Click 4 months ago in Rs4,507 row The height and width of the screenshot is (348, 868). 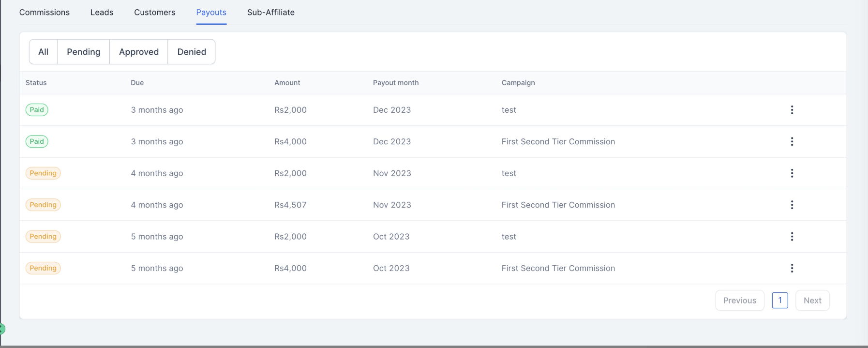point(157,205)
